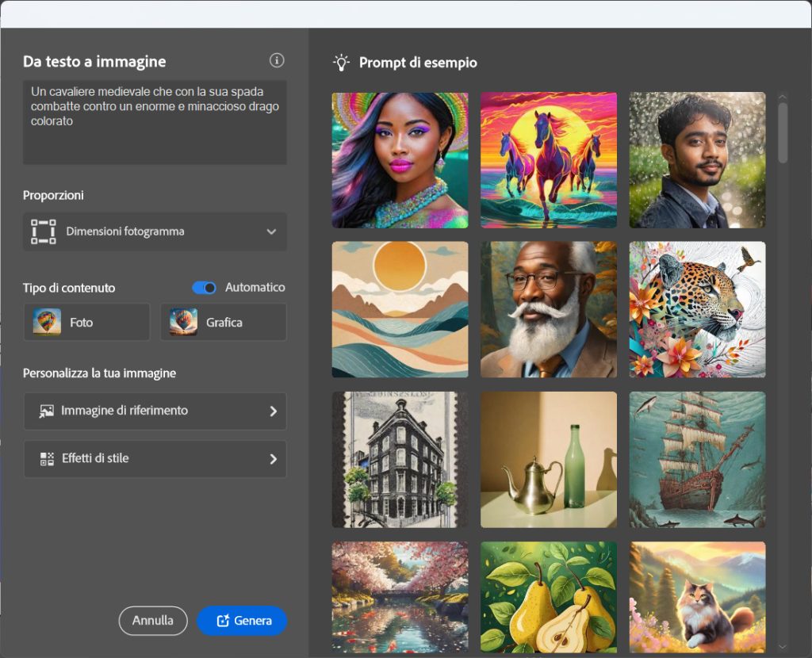Click the Genera button
Image resolution: width=812 pixels, height=658 pixels.
[242, 620]
